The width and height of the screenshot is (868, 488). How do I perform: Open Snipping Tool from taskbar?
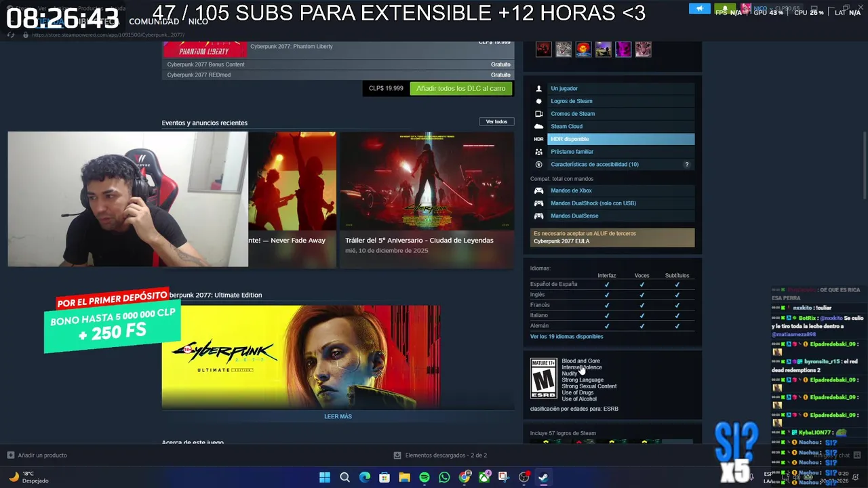coord(503,477)
